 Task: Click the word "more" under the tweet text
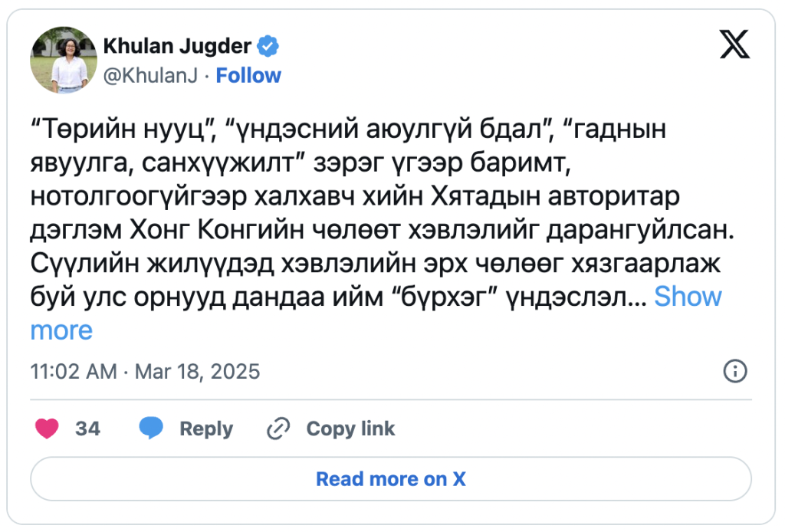click(x=61, y=330)
